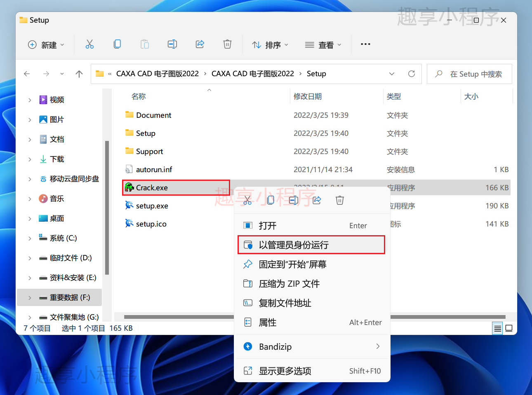Click the Paste icon in the toolbar

pyautogui.click(x=145, y=44)
